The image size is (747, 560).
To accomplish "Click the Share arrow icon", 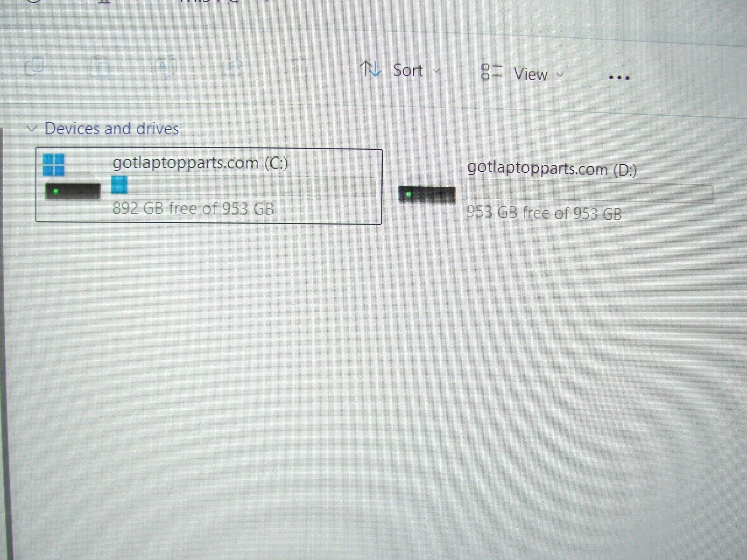I will coord(233,67).
